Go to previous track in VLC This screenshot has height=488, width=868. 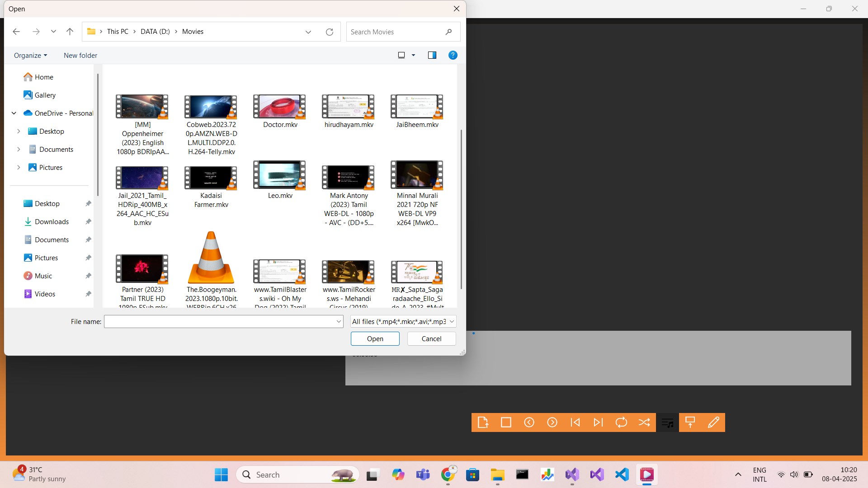(x=575, y=422)
